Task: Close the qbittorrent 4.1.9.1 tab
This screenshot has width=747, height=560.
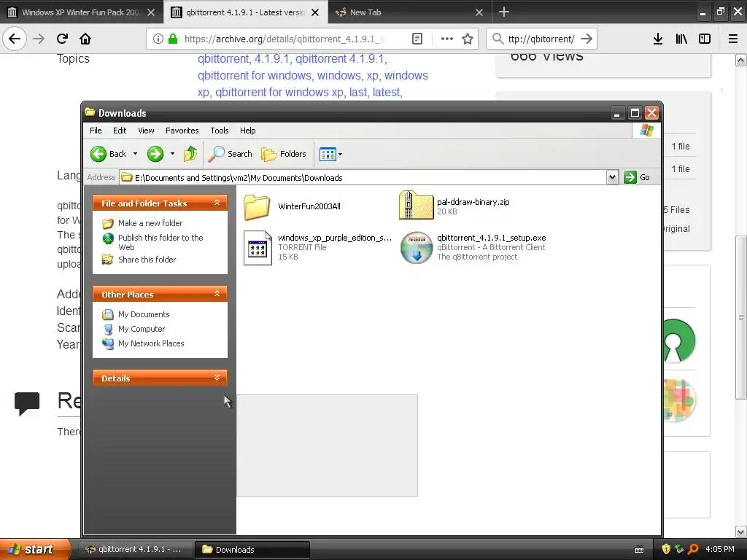Action: coord(315,12)
